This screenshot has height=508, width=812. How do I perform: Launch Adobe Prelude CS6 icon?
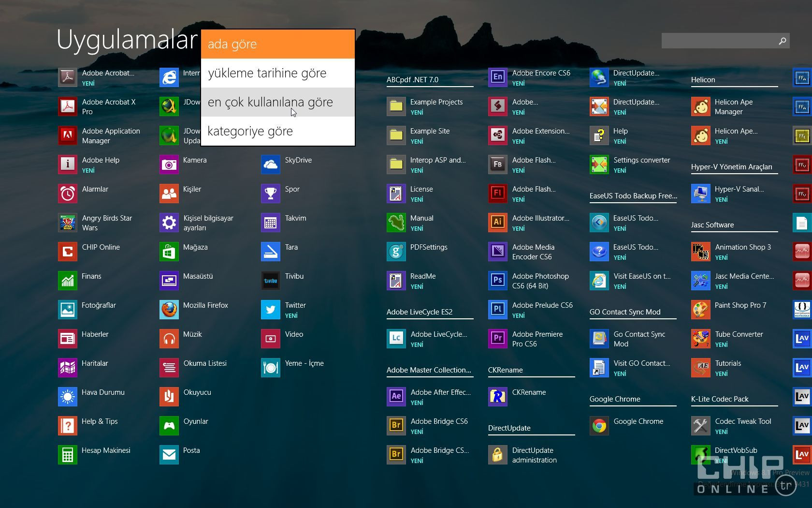coord(498,310)
